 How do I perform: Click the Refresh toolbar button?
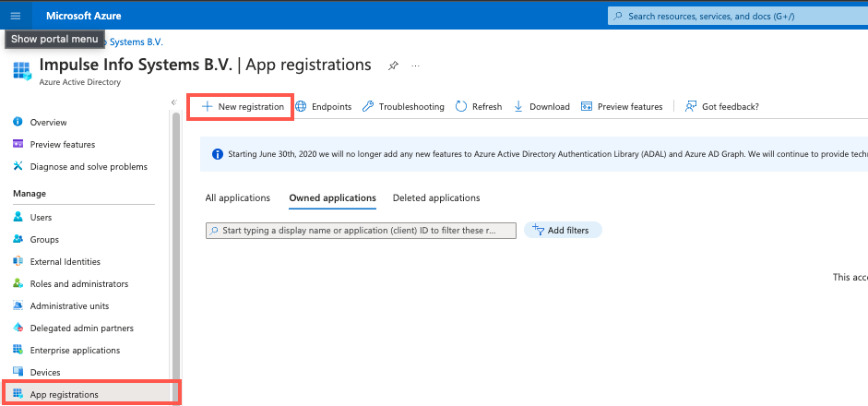479,106
